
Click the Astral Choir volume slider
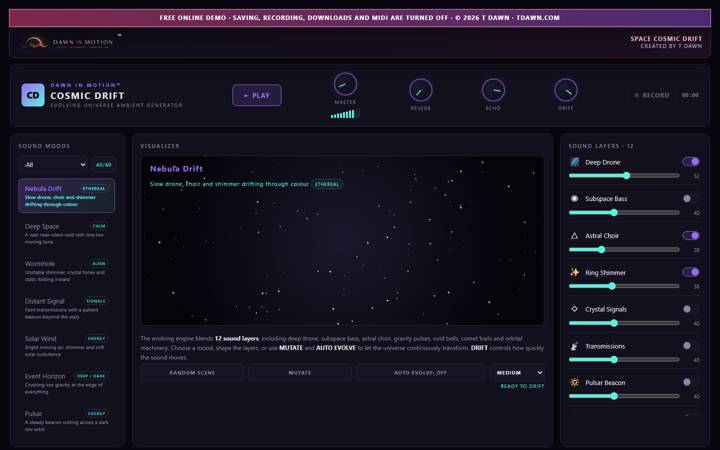point(624,249)
